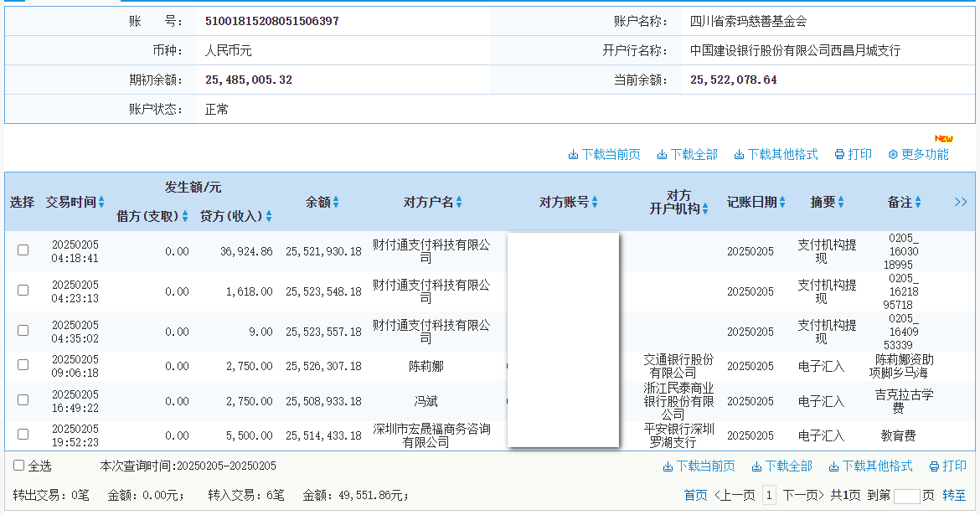Click bank 平安银行深圳罗湖支行

pyautogui.click(x=678, y=435)
